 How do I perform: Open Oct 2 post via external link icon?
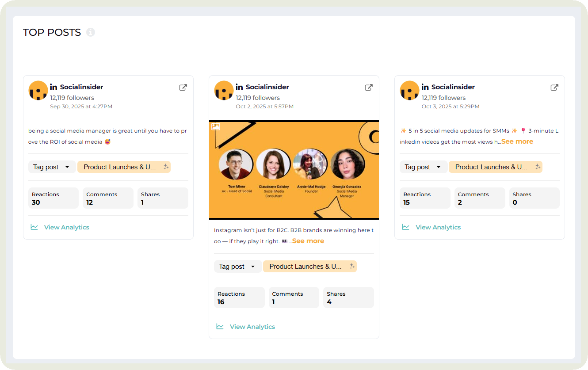368,88
